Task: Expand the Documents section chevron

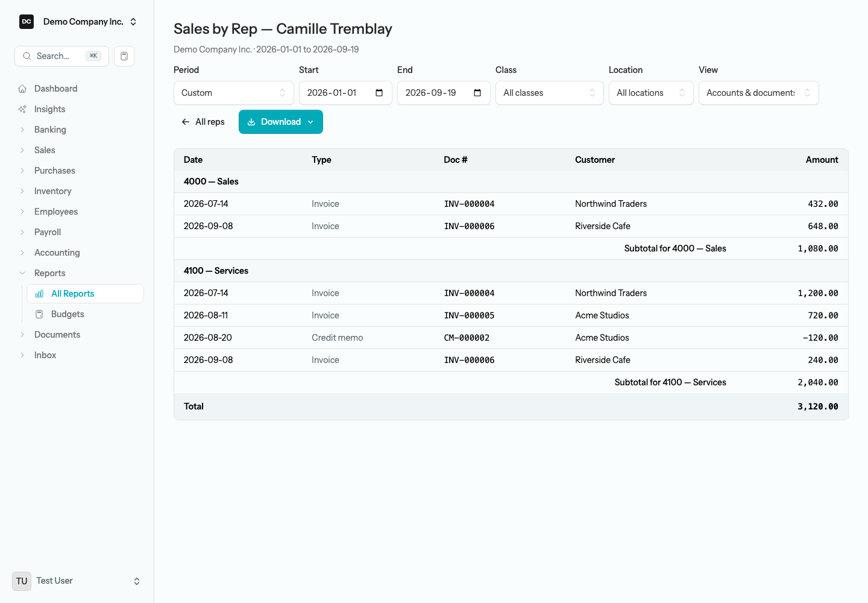Action: coord(22,335)
